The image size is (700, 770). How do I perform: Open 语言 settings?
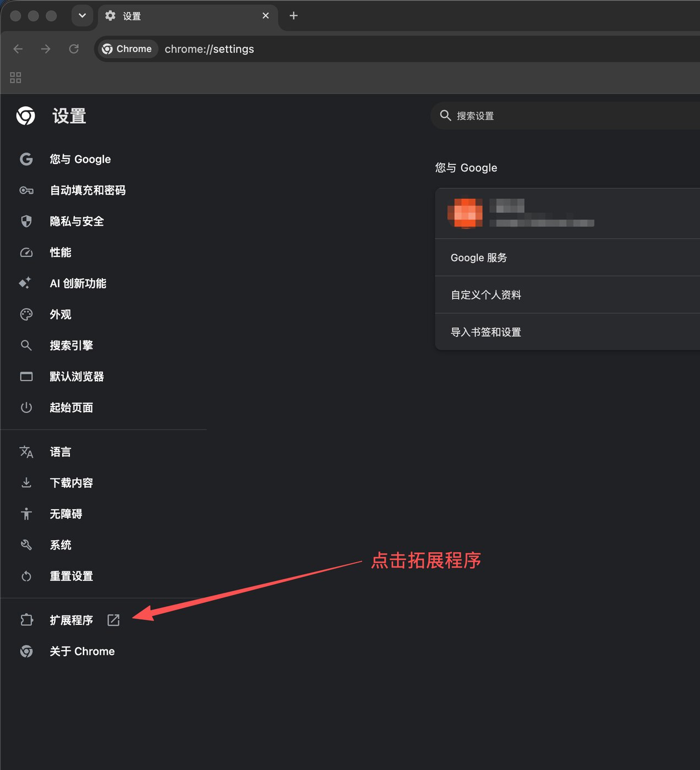pyautogui.click(x=61, y=452)
